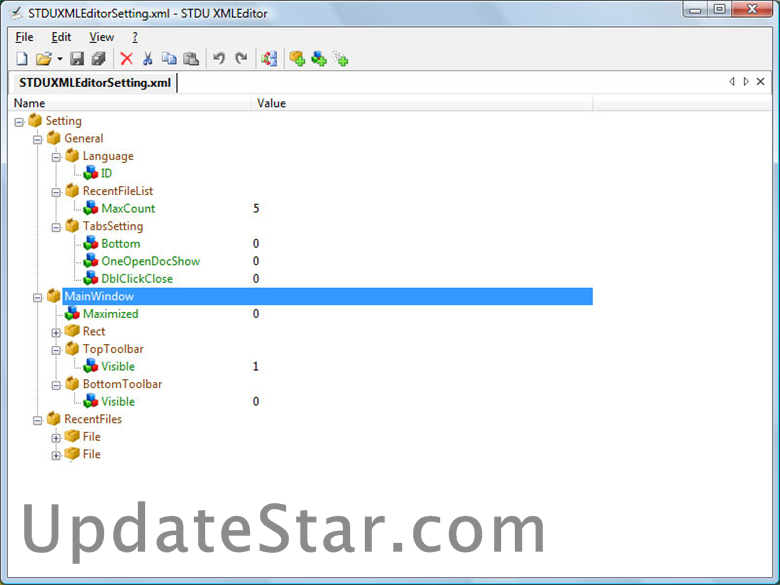Screen dimensions: 780x585
Task: Select the Maximized attribute
Action: 110,314
